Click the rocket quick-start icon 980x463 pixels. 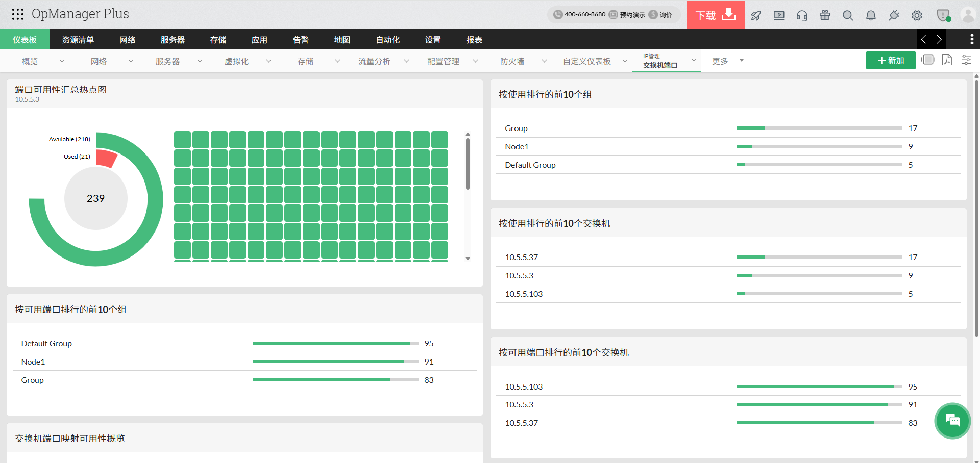point(756,15)
